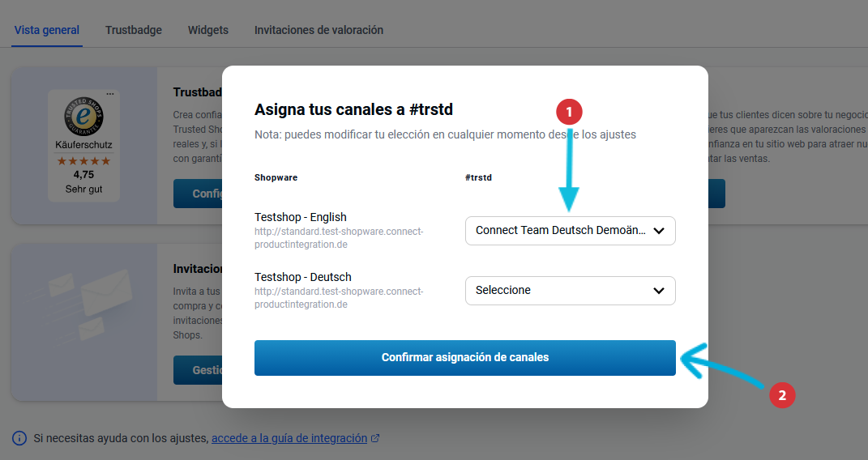Follow the accede a la guía de integración link
The image size is (868, 460).
tap(289, 438)
